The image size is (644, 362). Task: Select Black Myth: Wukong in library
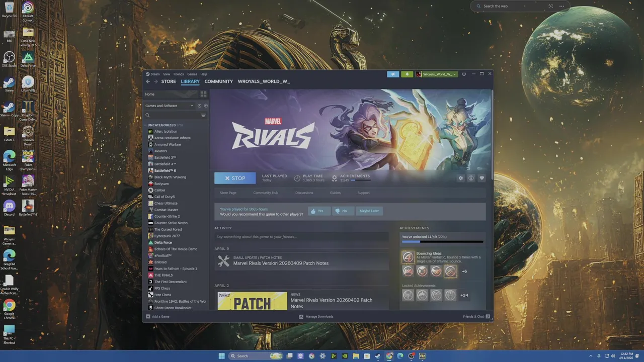(x=170, y=177)
